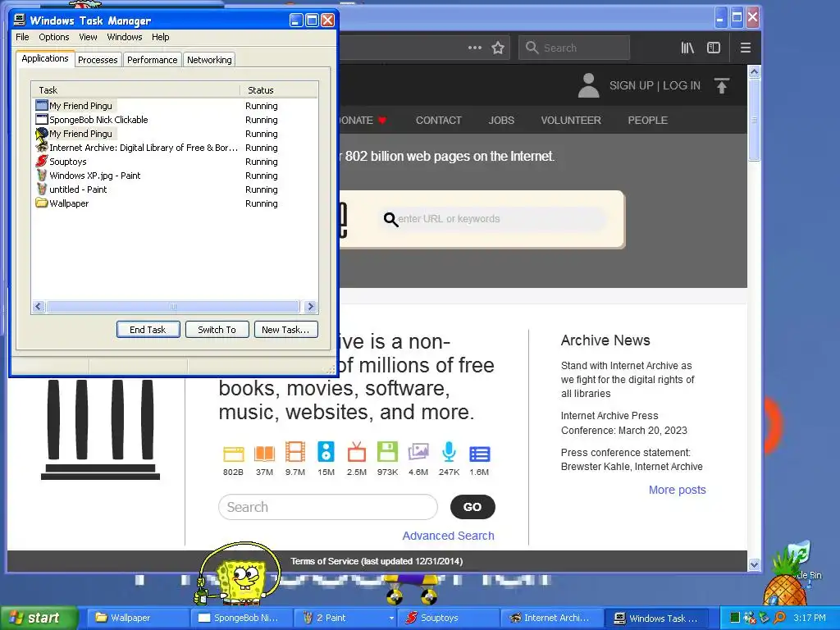Open the JOBS nav link
This screenshot has height=630, width=840.
pyautogui.click(x=501, y=120)
